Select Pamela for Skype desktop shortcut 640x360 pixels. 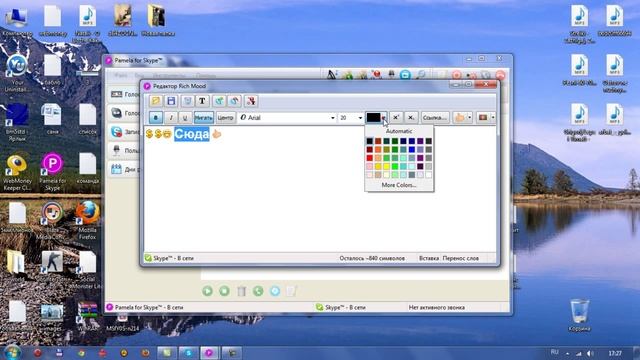[x=52, y=171]
